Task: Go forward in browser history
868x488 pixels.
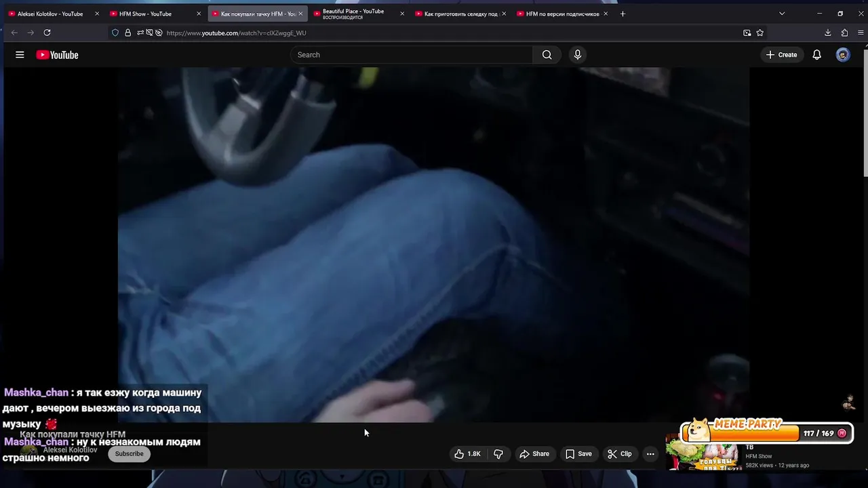Action: [31, 33]
